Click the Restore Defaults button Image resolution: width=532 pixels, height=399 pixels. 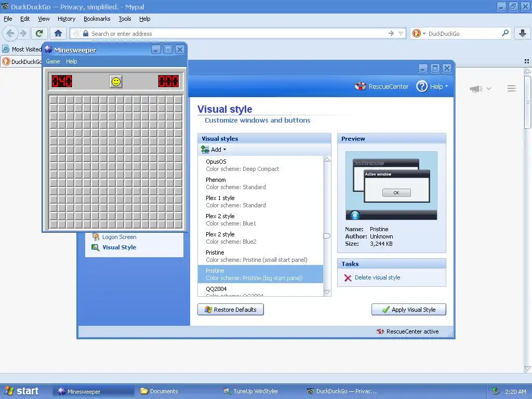click(x=230, y=310)
